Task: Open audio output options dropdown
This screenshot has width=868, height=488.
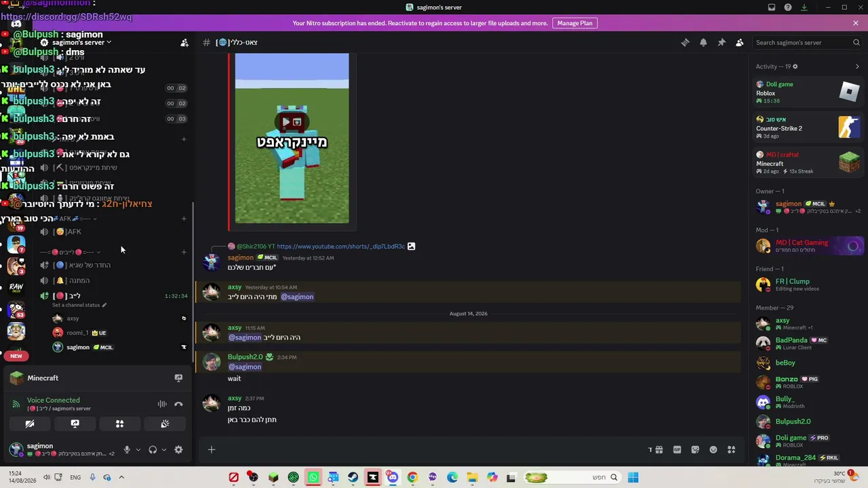Action: tap(164, 449)
